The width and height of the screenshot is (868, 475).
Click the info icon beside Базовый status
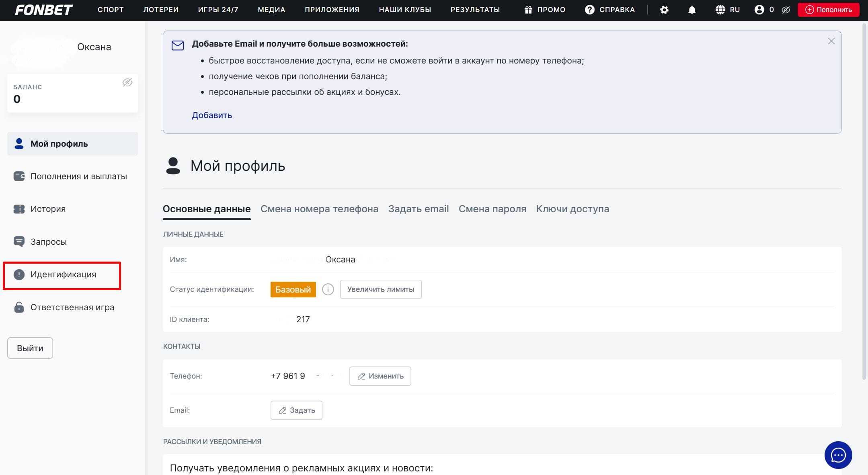click(328, 289)
